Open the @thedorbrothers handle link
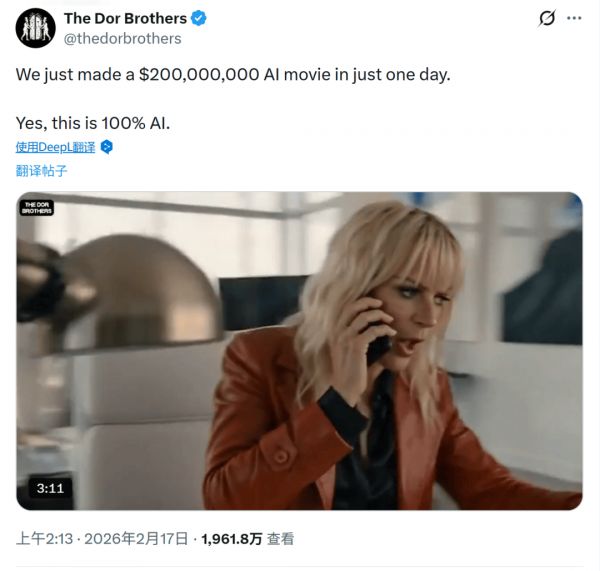This screenshot has width=600, height=571. click(x=122, y=39)
